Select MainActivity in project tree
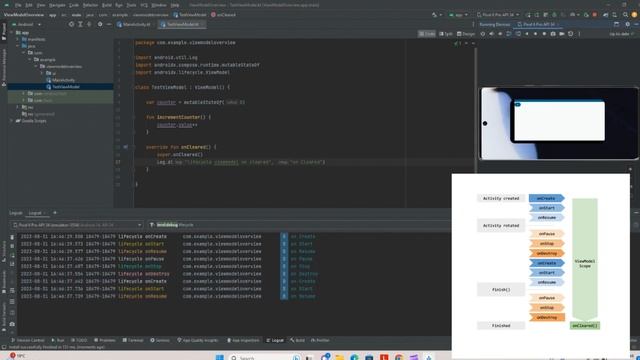This screenshot has height=360, width=640. point(60,80)
